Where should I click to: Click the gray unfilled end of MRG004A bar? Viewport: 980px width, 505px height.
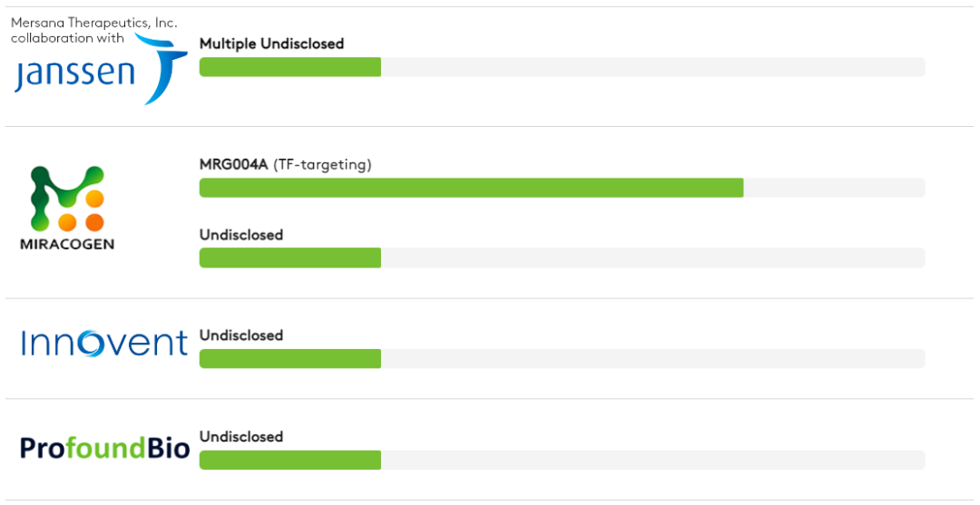click(x=833, y=188)
